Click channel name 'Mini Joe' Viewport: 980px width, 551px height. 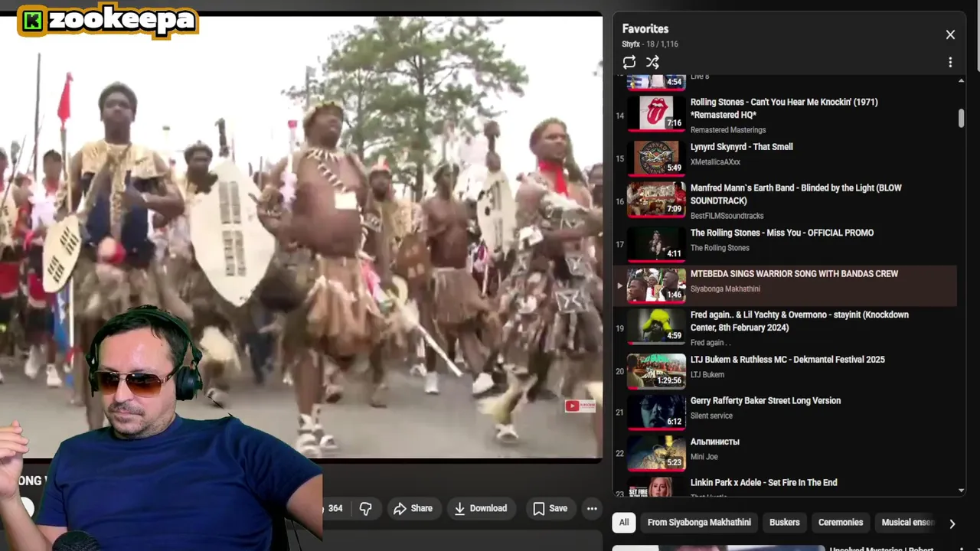pos(704,457)
